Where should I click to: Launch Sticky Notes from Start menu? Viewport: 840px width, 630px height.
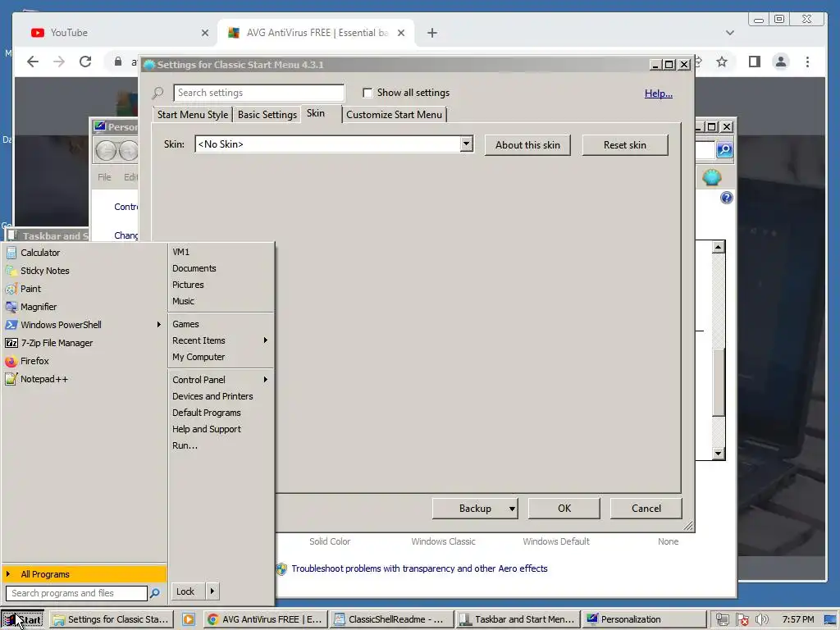84,271
